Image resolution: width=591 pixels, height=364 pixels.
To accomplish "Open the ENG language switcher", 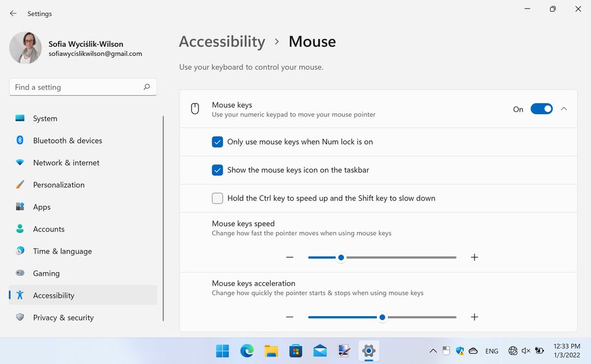I will (x=492, y=351).
